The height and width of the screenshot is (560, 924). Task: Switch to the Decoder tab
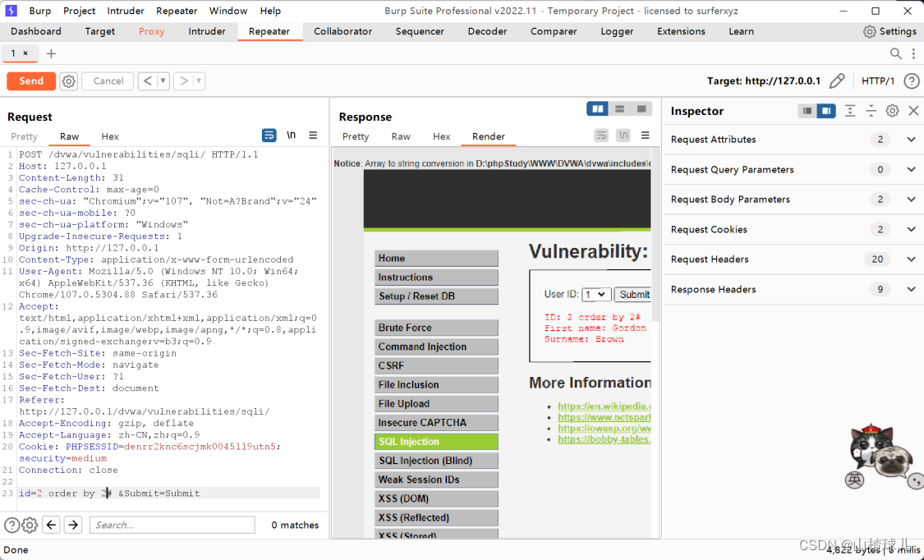point(487,31)
